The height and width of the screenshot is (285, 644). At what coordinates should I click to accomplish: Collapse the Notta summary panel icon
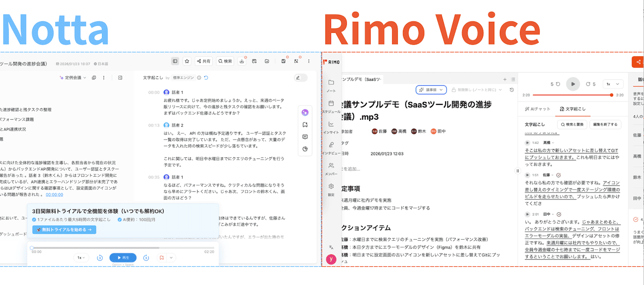pyautogui.click(x=120, y=78)
